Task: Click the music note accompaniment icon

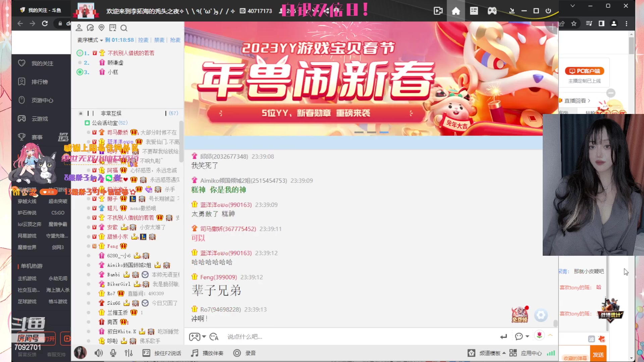Action: click(195, 353)
